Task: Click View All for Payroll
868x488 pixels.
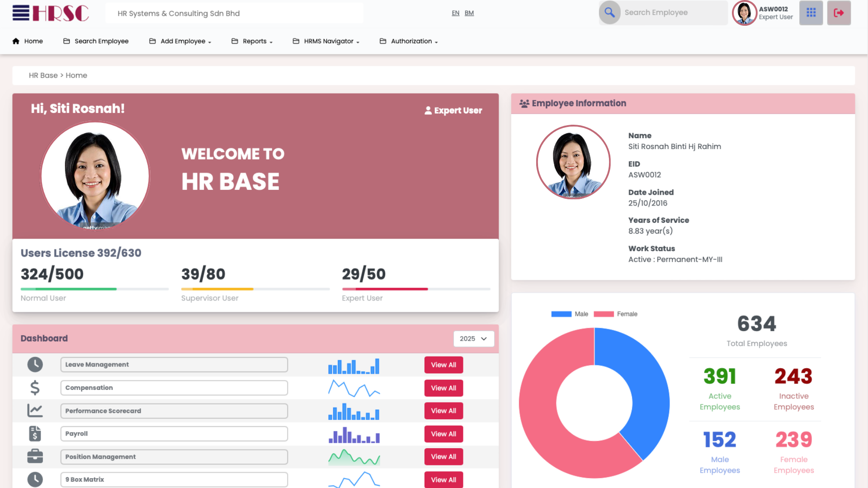Action: click(x=443, y=434)
